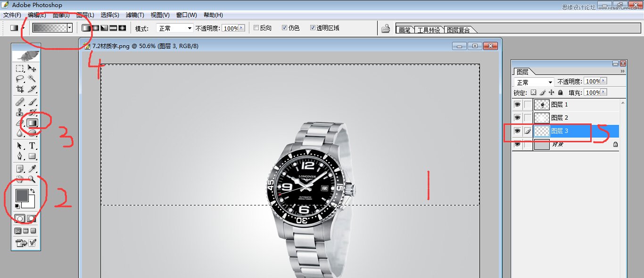Hide 图层 3 with eye icon
The height and width of the screenshot is (278, 644).
click(517, 131)
